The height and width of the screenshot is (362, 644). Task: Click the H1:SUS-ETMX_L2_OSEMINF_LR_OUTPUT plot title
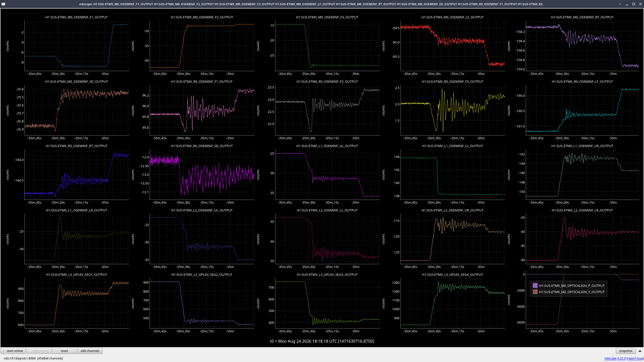[582, 210]
